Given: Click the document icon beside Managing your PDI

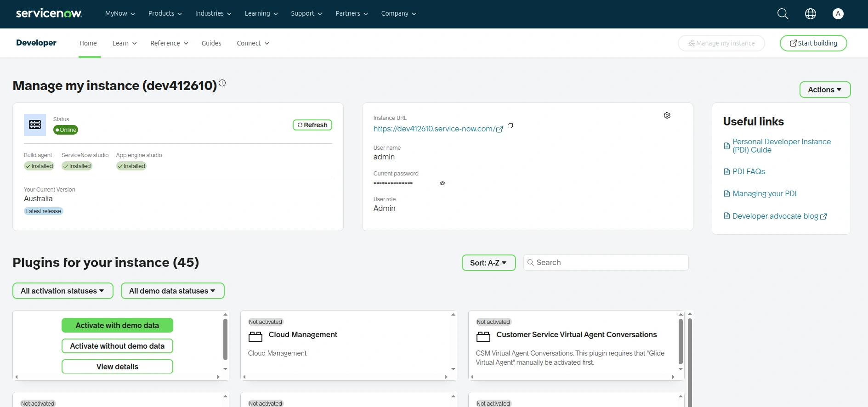Looking at the screenshot, I should pyautogui.click(x=727, y=194).
